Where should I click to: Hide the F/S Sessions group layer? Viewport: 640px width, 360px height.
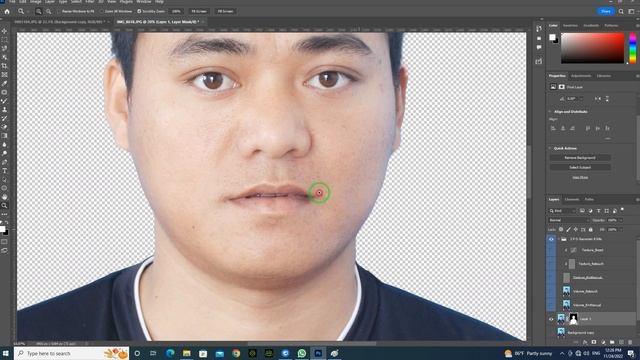click(551, 239)
